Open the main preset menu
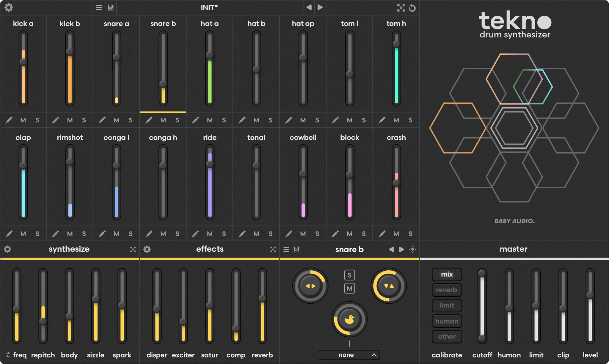The width and height of the screenshot is (609, 364). pyautogui.click(x=98, y=7)
